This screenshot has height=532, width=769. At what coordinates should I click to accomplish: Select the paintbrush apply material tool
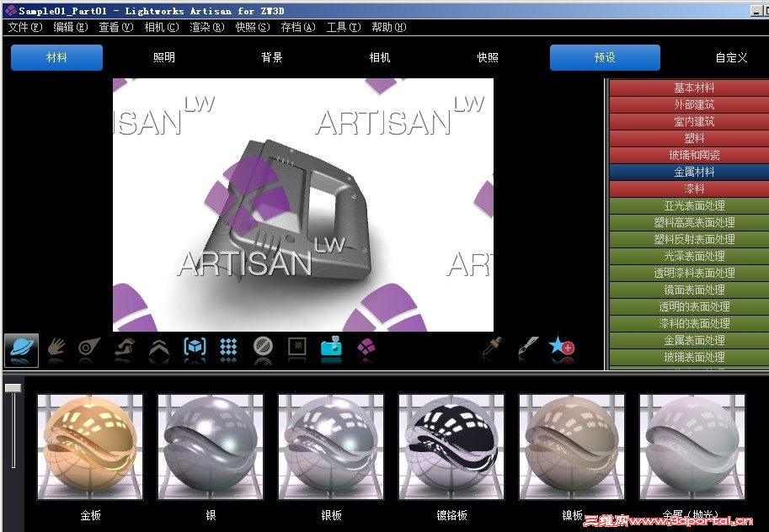[528, 346]
